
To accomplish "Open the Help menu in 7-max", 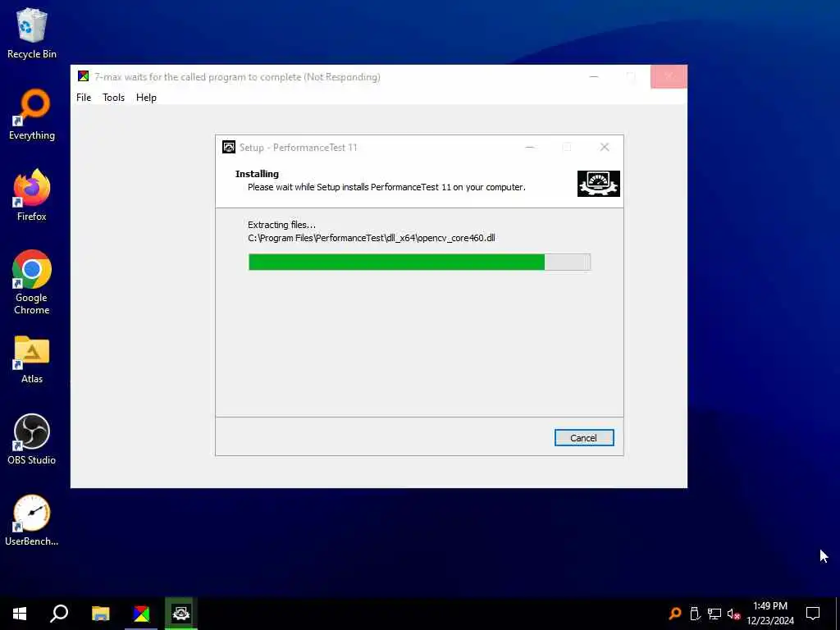I will coord(146,98).
